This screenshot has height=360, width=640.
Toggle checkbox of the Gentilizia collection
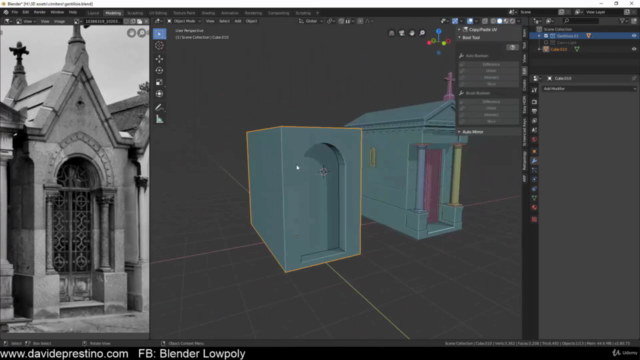point(546,36)
